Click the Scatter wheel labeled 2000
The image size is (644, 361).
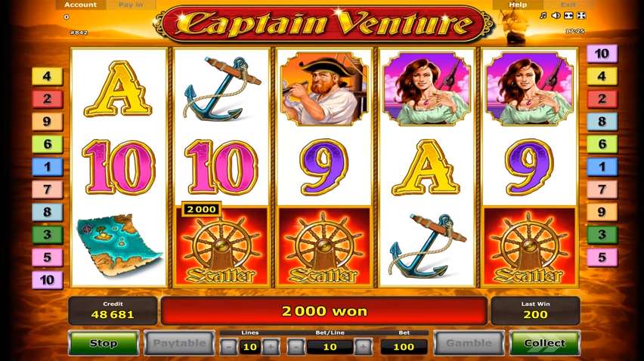(221, 246)
